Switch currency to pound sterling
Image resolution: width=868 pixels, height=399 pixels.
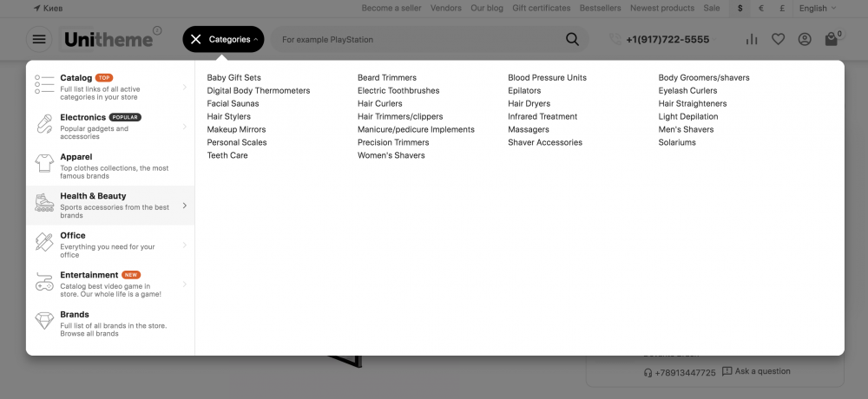pos(783,8)
